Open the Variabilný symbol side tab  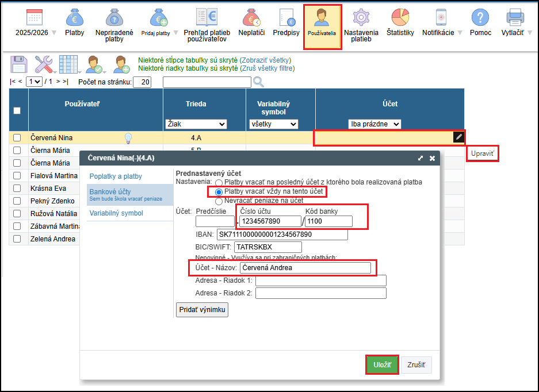116,213
